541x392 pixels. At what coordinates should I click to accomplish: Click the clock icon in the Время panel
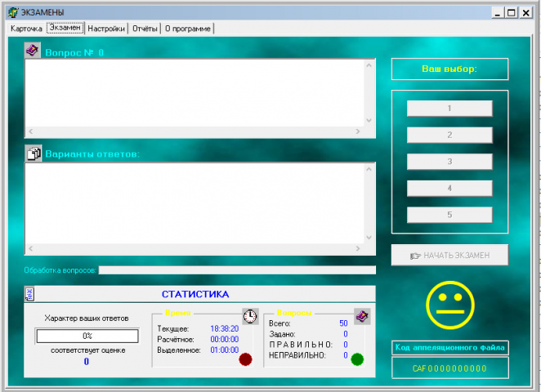point(250,316)
